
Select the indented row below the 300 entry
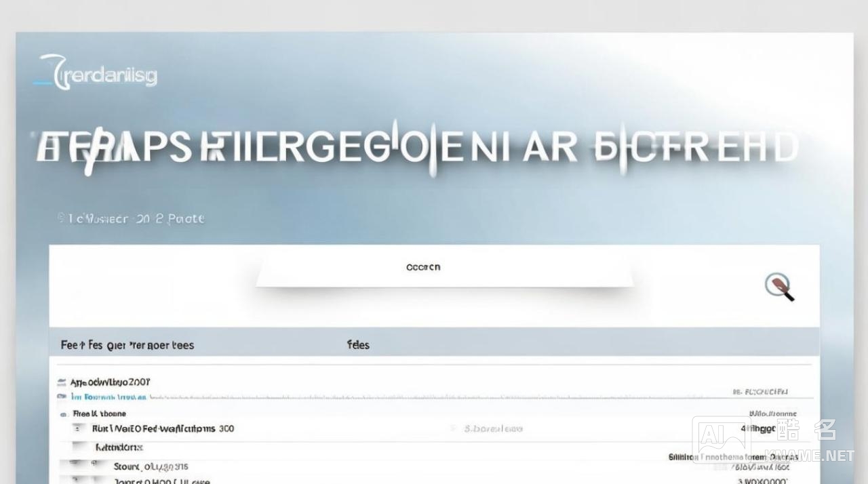pyautogui.click(x=119, y=447)
